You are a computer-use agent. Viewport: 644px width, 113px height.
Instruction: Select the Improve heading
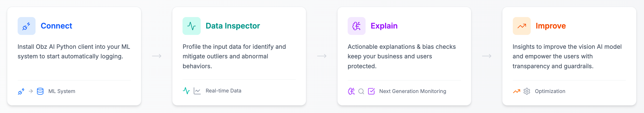pyautogui.click(x=551, y=26)
